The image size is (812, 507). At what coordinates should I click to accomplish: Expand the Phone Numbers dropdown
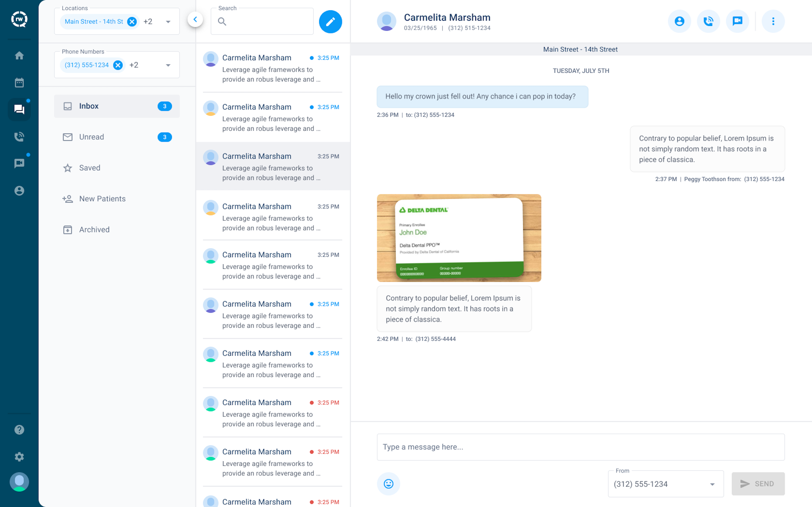tap(169, 65)
